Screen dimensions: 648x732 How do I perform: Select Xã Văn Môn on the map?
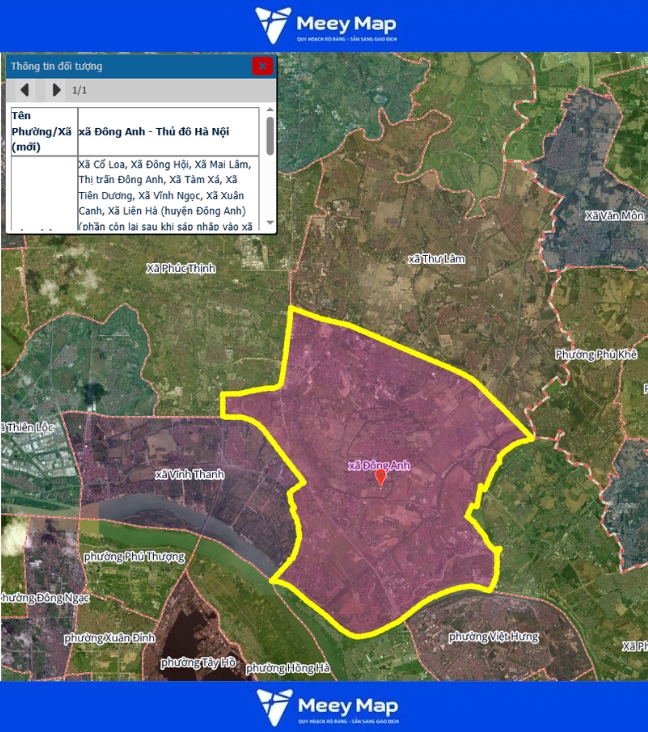(x=613, y=215)
